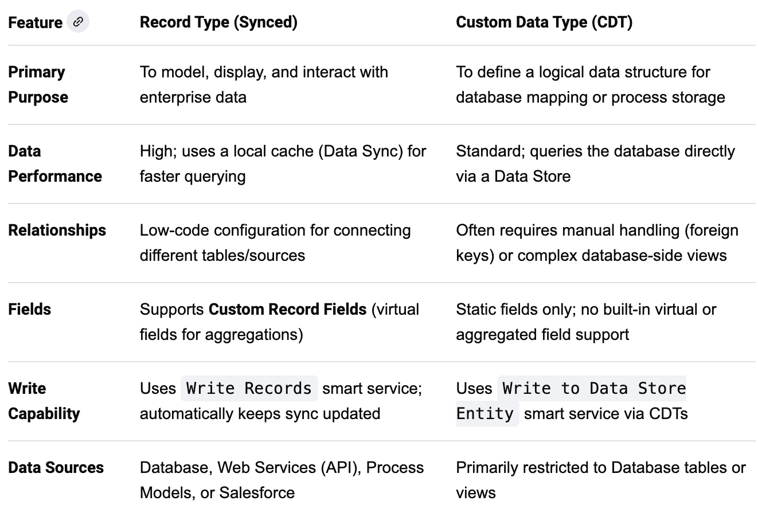This screenshot has width=758, height=532.
Task: Click the Write Capability row label
Action: click(x=44, y=401)
